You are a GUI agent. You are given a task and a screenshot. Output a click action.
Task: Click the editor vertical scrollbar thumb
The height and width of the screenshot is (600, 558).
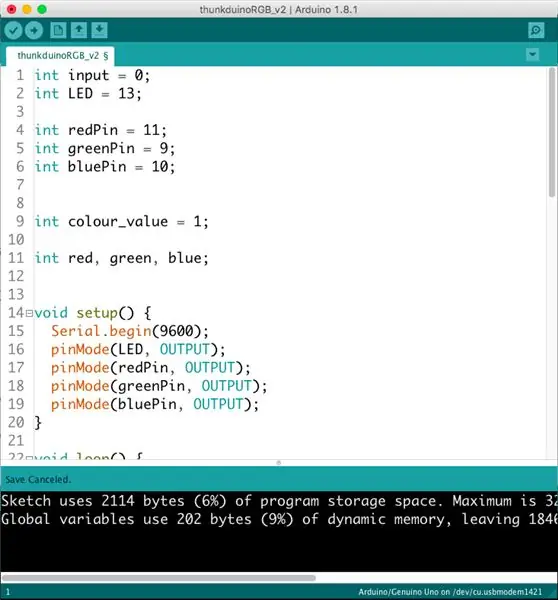pyautogui.click(x=551, y=132)
